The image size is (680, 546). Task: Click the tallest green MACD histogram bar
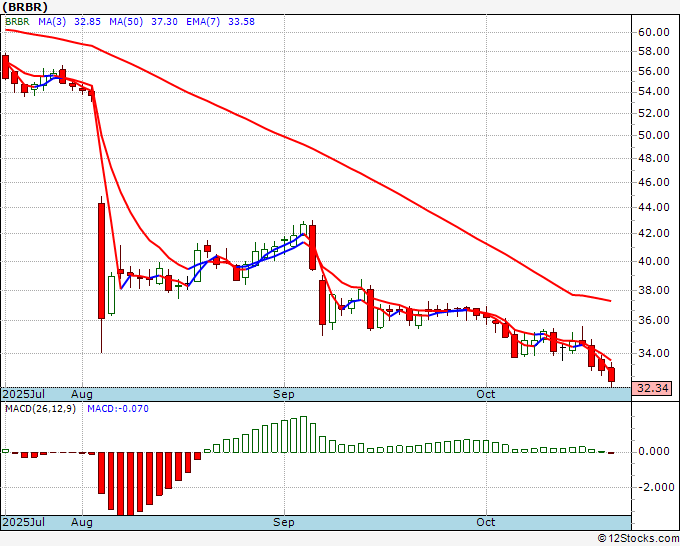tap(304, 435)
